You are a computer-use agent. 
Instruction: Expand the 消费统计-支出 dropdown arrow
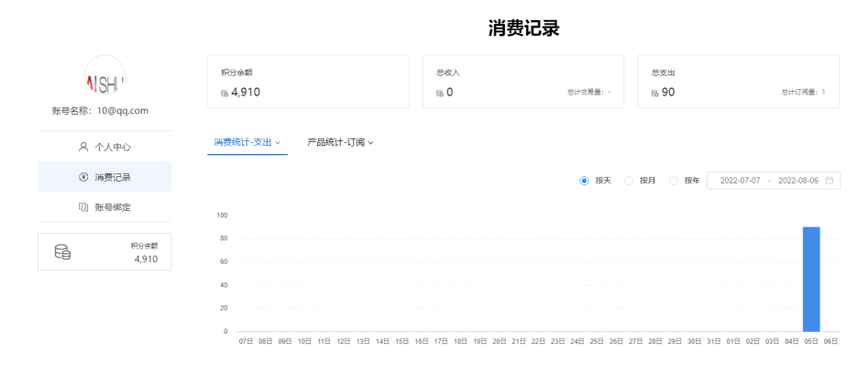(x=278, y=143)
